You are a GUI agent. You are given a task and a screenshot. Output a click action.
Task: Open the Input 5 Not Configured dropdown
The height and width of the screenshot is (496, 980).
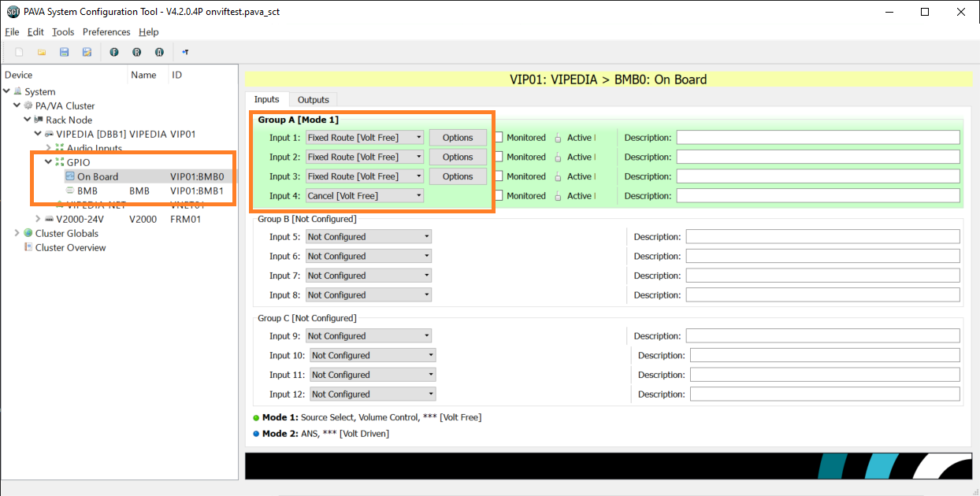(369, 237)
